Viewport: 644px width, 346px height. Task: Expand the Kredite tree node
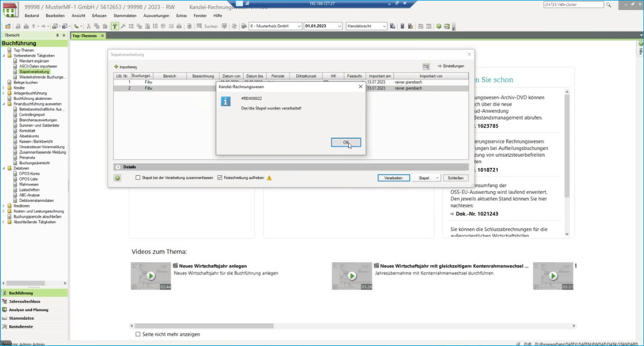point(4,88)
